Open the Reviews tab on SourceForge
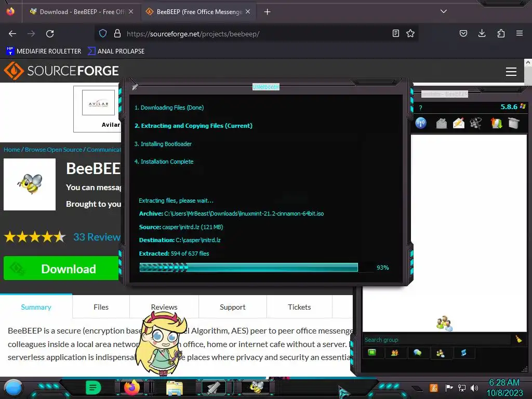This screenshot has width=532, height=399. (x=164, y=307)
